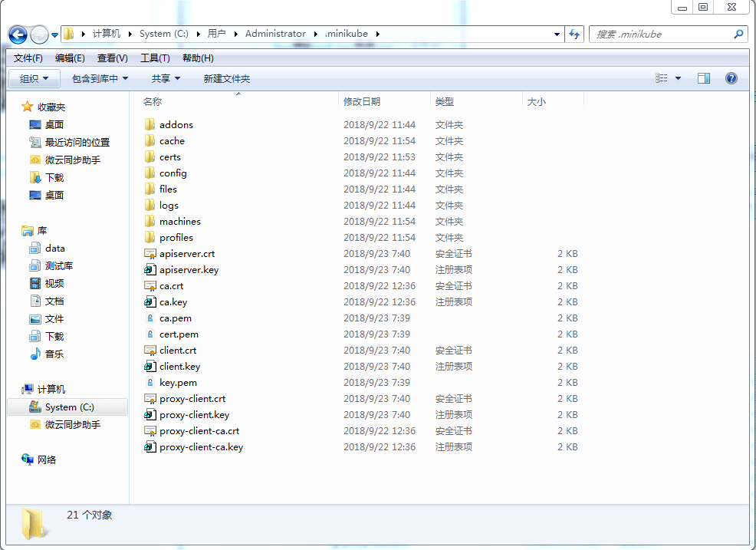Select the files folder
This screenshot has height=550, width=756.
coord(168,189)
